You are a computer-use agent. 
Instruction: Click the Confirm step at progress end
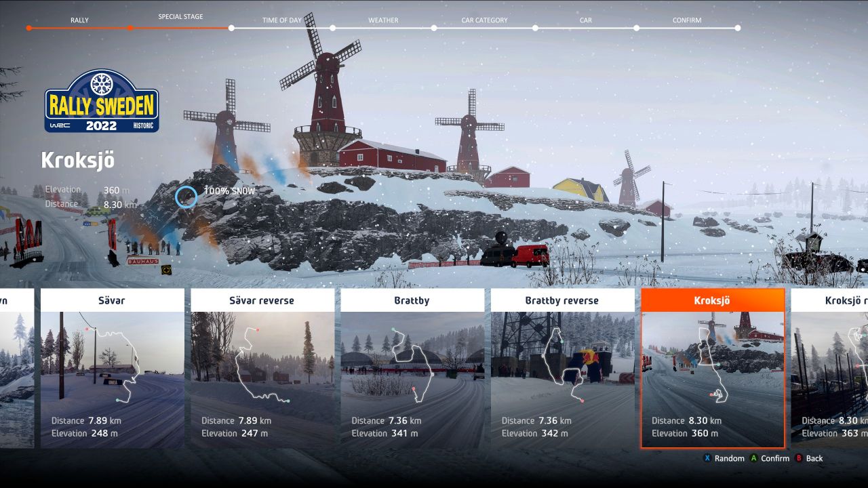[737, 28]
